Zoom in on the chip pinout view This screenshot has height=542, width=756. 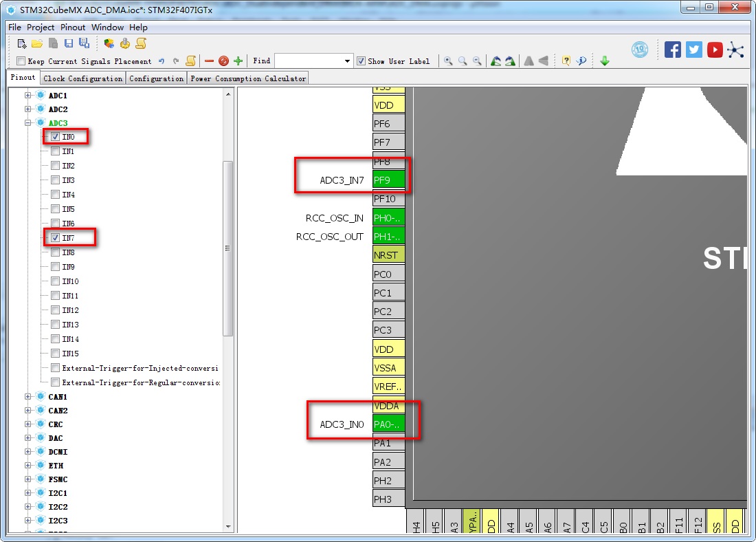[448, 61]
